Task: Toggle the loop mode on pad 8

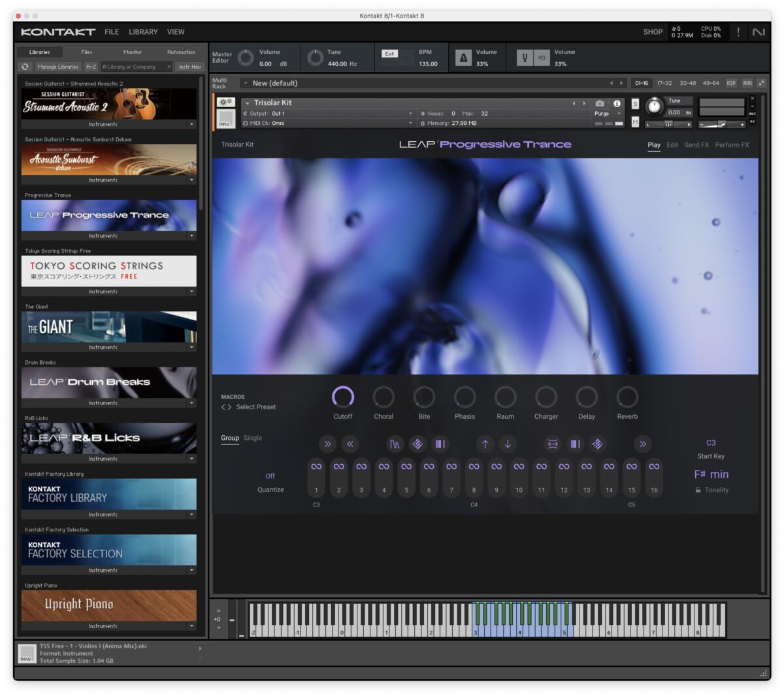Action: pyautogui.click(x=474, y=467)
